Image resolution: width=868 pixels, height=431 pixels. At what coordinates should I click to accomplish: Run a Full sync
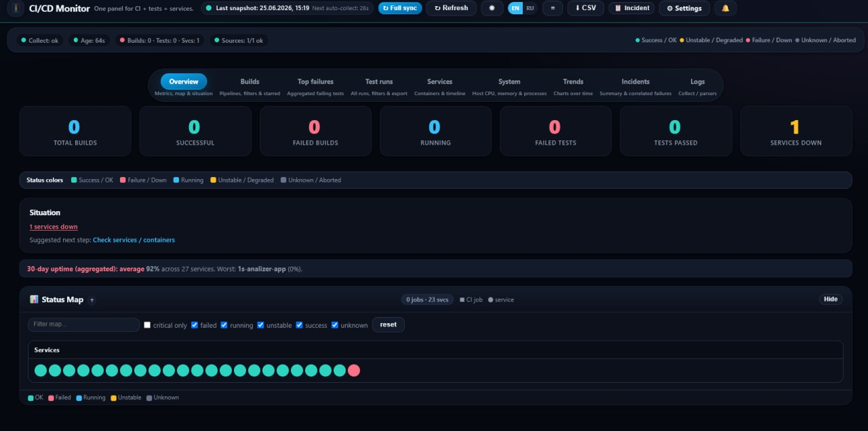400,8
